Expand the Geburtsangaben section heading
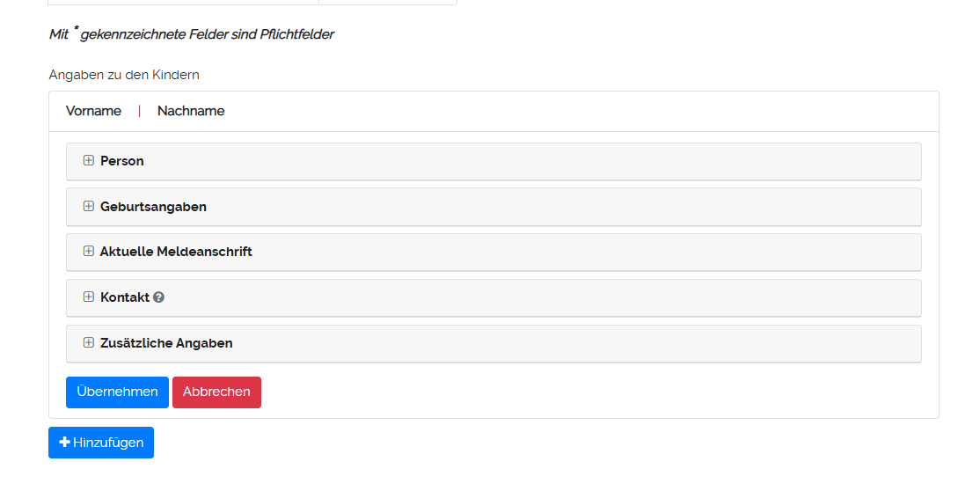Image resolution: width=980 pixels, height=491 pixels. pos(153,207)
